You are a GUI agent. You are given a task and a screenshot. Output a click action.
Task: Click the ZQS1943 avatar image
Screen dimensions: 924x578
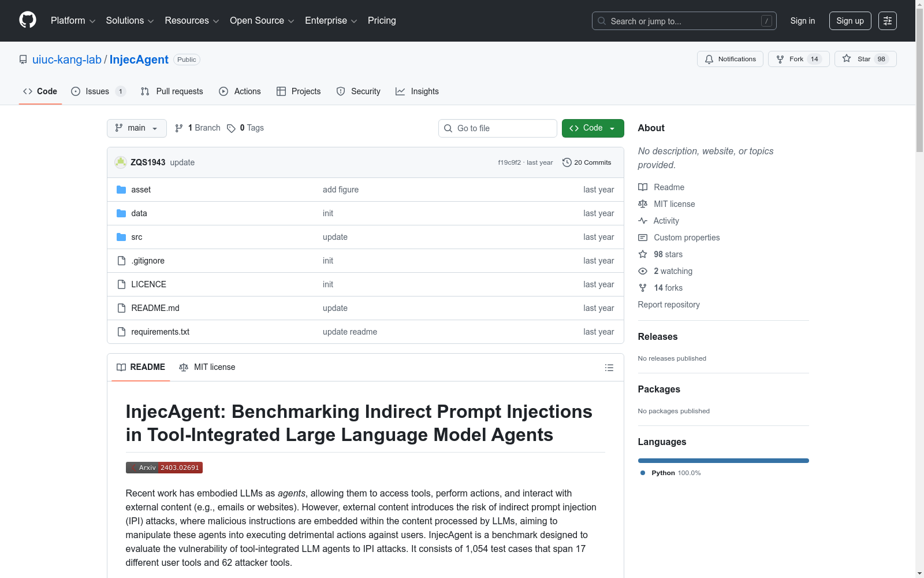(121, 162)
